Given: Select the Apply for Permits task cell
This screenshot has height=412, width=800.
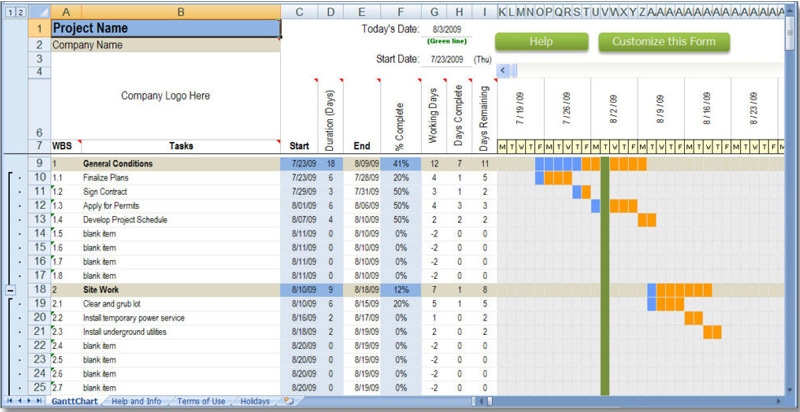Looking at the screenshot, I should (181, 206).
